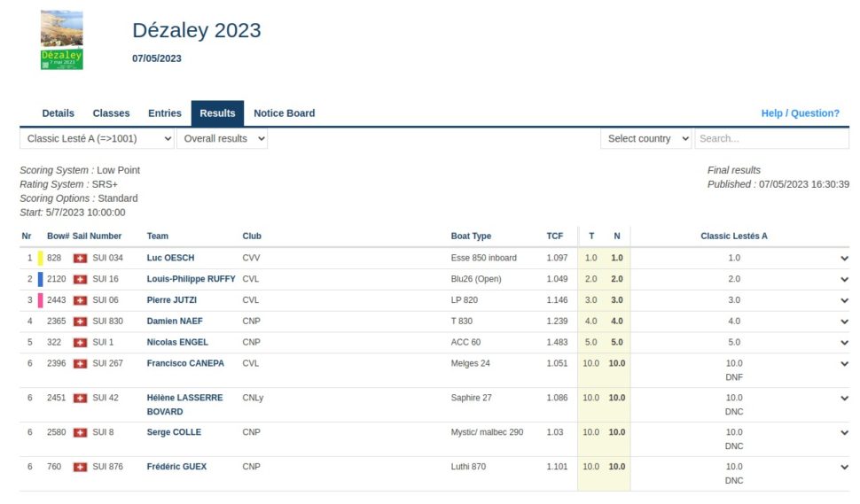Viewport: 860px width, 504px height.
Task: Open the Select country dropdown
Action: click(x=646, y=139)
